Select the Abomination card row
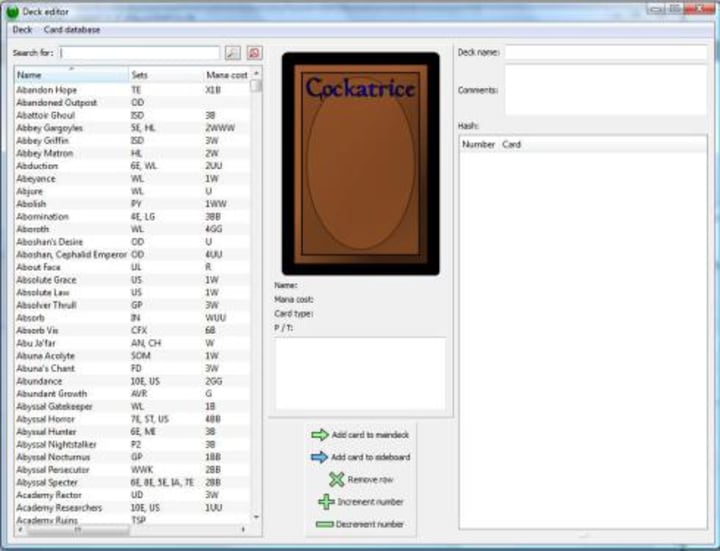Viewport: 720px width, 551px height. pos(133,217)
